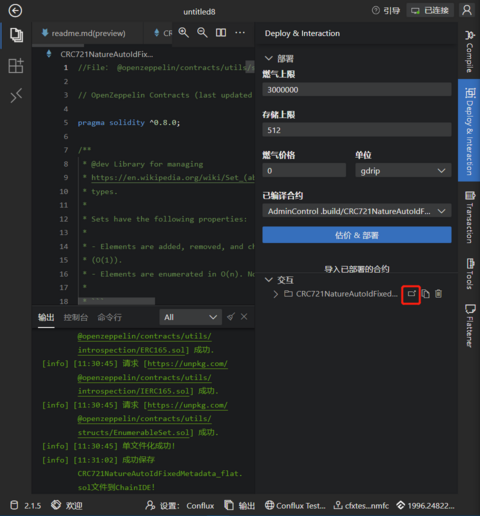The height and width of the screenshot is (516, 480).
Task: Click the horizontal scrollbar in the editor
Action: pyautogui.click(x=116, y=301)
